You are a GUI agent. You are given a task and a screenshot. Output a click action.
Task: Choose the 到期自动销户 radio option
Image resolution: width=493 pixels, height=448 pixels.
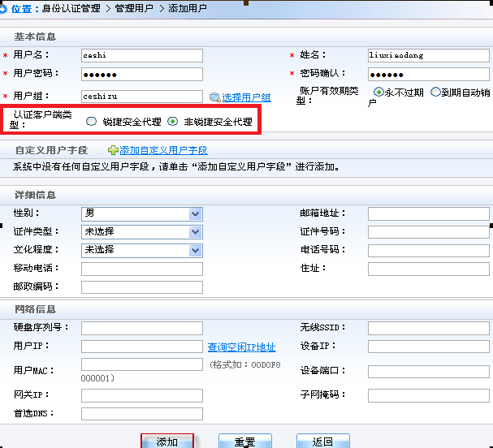[x=436, y=92]
